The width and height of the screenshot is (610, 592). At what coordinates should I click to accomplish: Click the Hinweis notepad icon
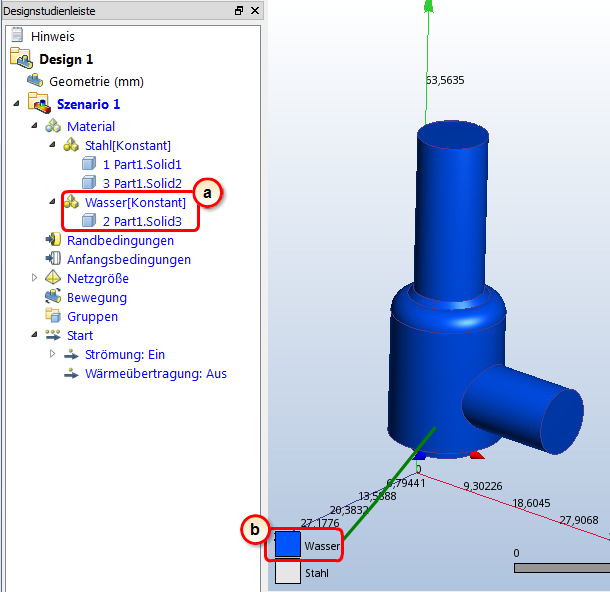(x=17, y=35)
